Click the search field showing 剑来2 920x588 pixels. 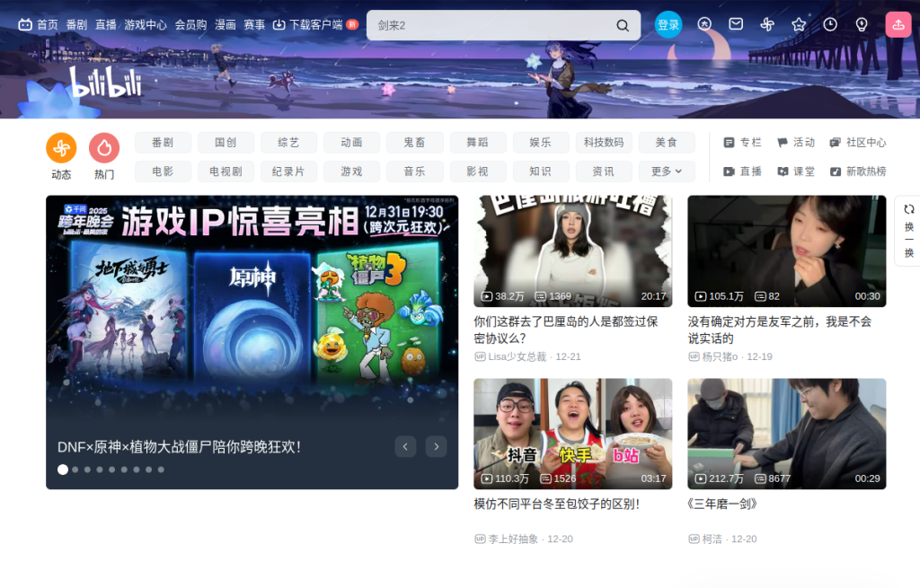(503, 25)
